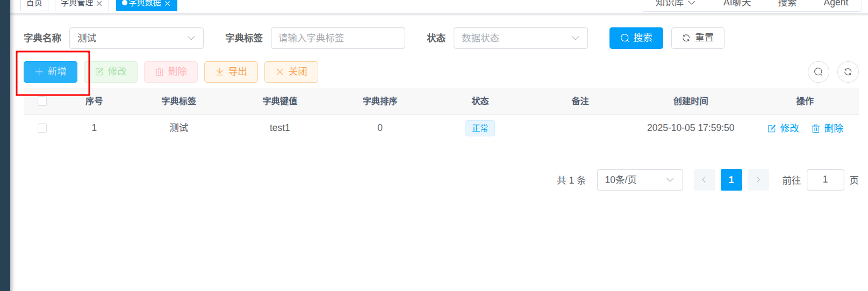This screenshot has width=868, height=291.
Task: Click the 字典标签 text input field
Action: [338, 38]
